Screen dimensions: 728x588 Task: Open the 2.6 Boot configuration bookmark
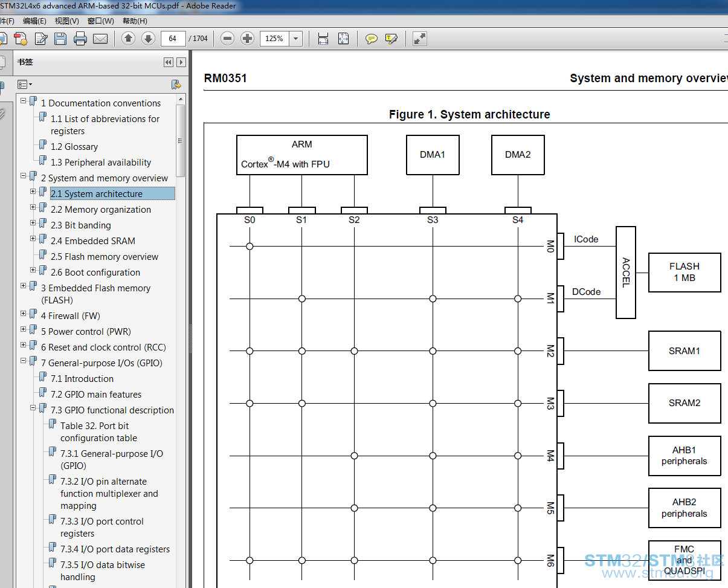95,273
